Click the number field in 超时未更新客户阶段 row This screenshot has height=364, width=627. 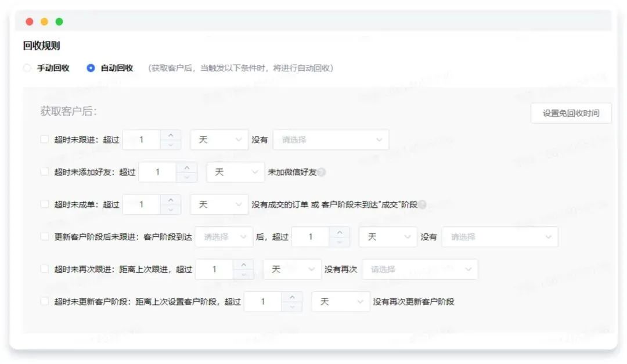263,302
